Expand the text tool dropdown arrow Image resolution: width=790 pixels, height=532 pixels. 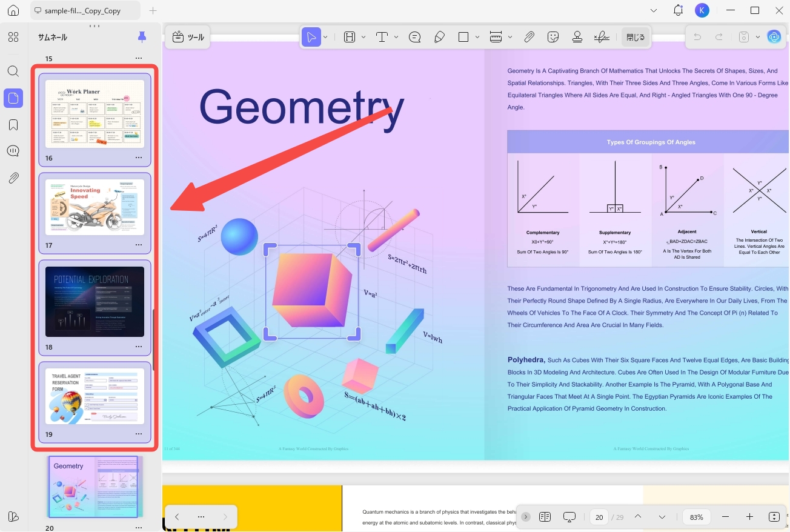point(396,38)
